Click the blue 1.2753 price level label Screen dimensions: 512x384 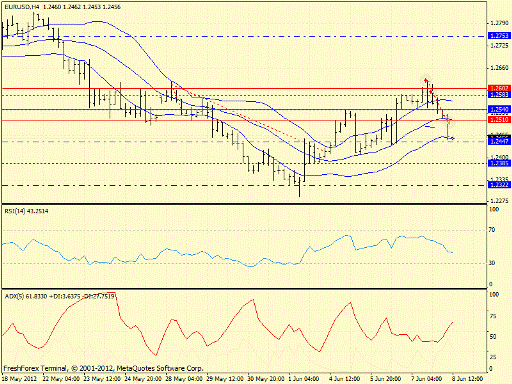(x=499, y=36)
